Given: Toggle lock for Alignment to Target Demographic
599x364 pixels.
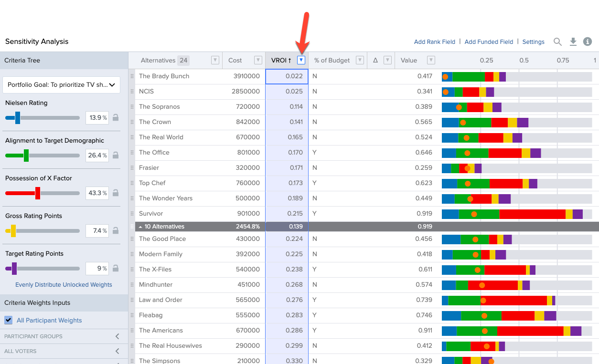Looking at the screenshot, I should [115, 155].
